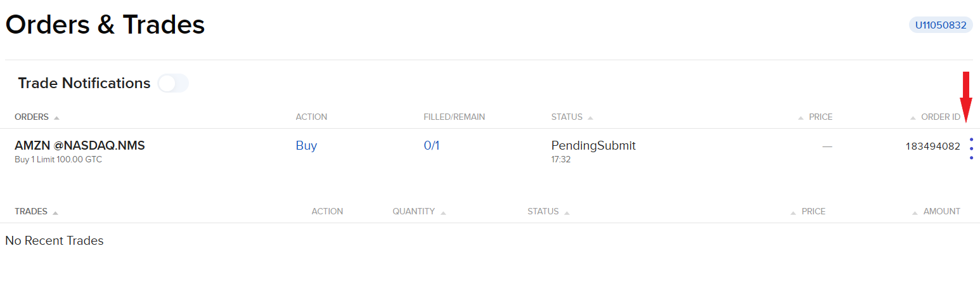The image size is (980, 305).
Task: Sort trades by AMOUNT column arrow
Action: coord(915,212)
